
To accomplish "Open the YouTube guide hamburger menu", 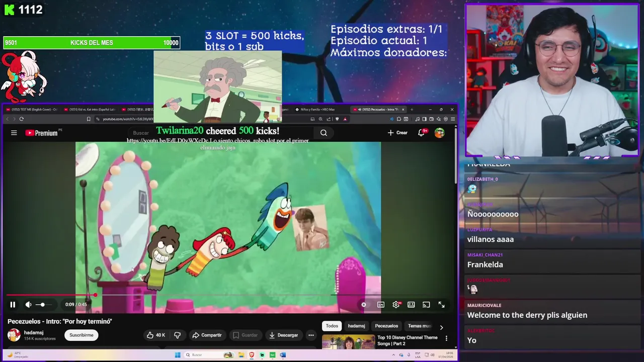I will 14,133.
